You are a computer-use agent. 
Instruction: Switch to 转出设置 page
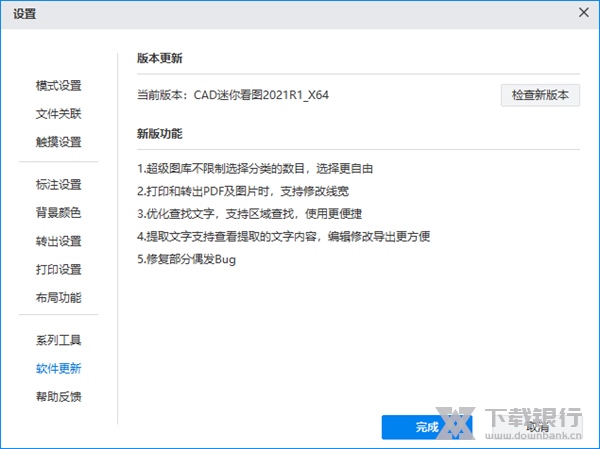pos(58,241)
